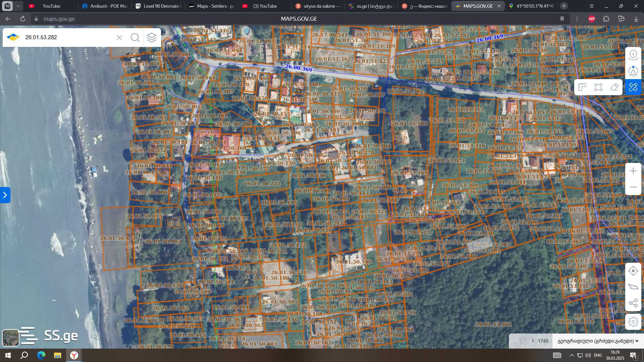The width and height of the screenshot is (644, 362).
Task: Click the map info pin icon
Action: pyautogui.click(x=633, y=55)
